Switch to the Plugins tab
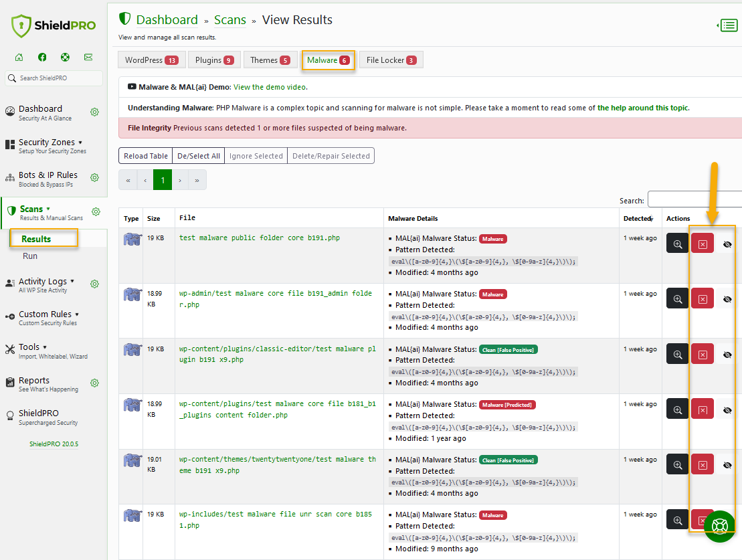The image size is (742, 560). coord(214,60)
